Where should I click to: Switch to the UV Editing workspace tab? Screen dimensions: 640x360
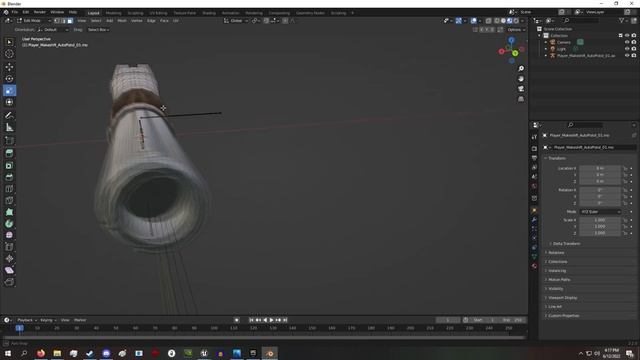(x=158, y=13)
